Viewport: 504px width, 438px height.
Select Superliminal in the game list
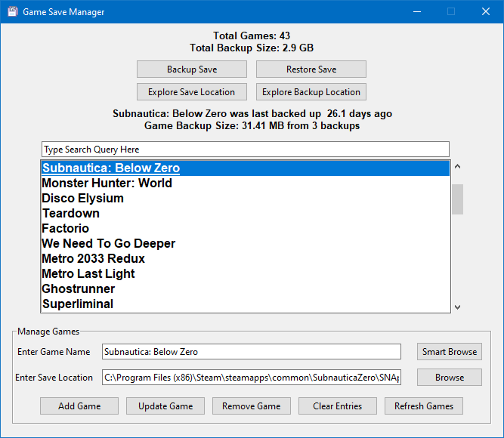(x=246, y=304)
